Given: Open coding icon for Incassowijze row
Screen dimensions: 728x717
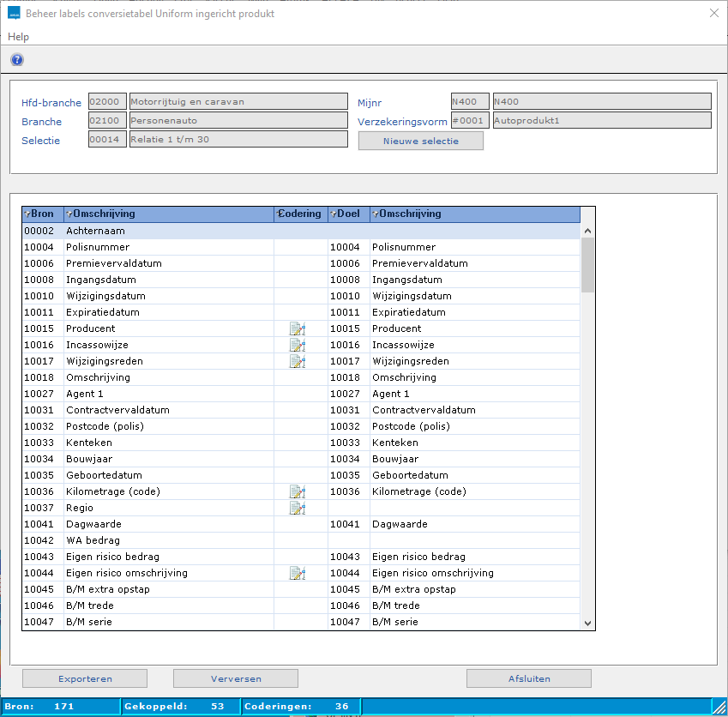Looking at the screenshot, I should tap(297, 346).
